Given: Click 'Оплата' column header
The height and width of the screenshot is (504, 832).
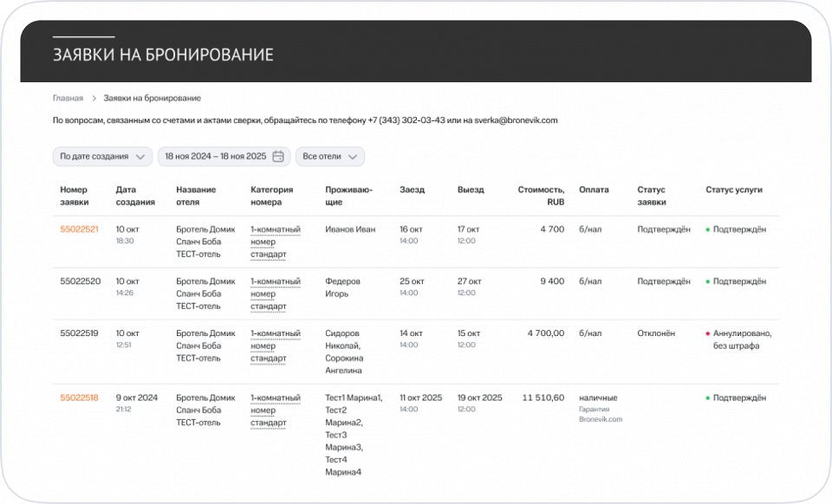Looking at the screenshot, I should [x=594, y=190].
